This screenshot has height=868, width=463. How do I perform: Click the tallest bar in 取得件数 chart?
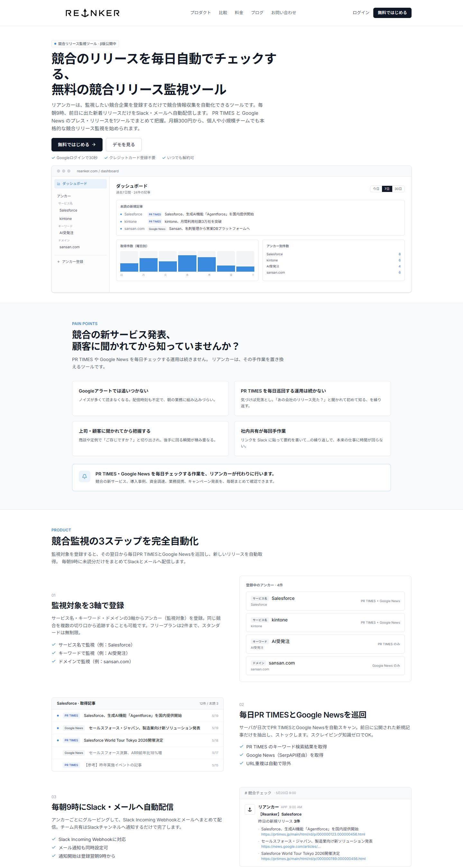coord(187,264)
